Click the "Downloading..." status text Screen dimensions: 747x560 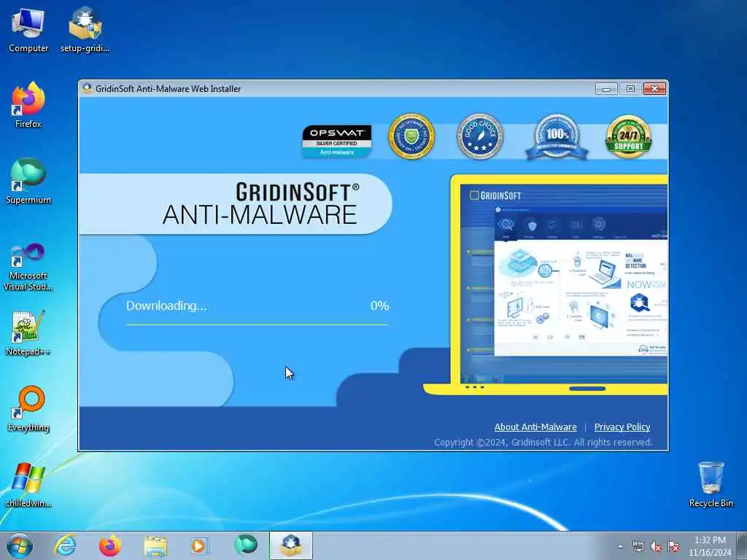coord(167,306)
